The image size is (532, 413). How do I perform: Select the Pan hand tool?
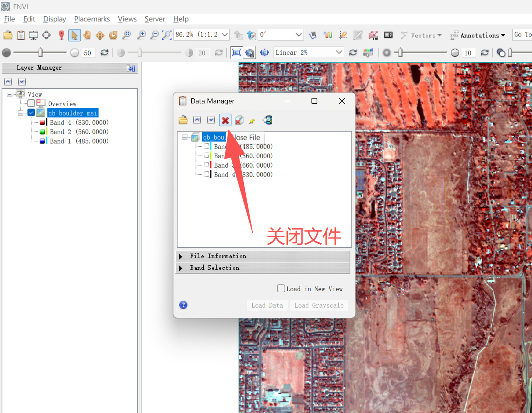coord(87,35)
